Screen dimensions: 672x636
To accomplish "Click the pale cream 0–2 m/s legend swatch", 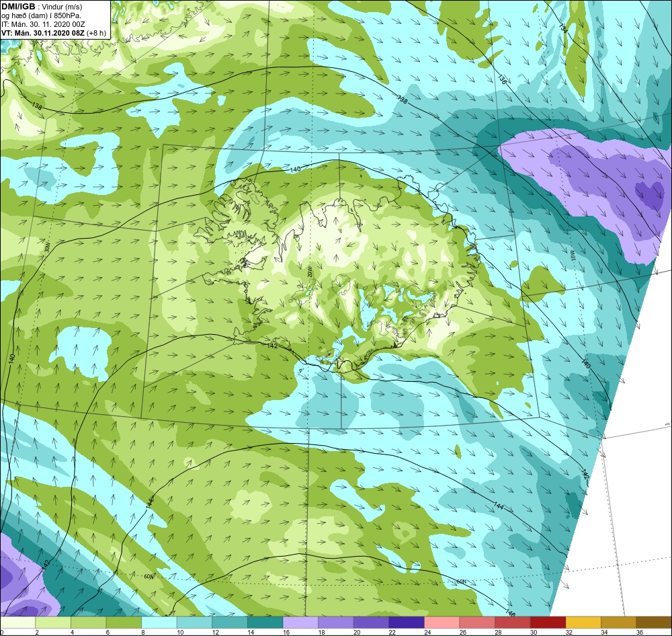I will coord(17,623).
